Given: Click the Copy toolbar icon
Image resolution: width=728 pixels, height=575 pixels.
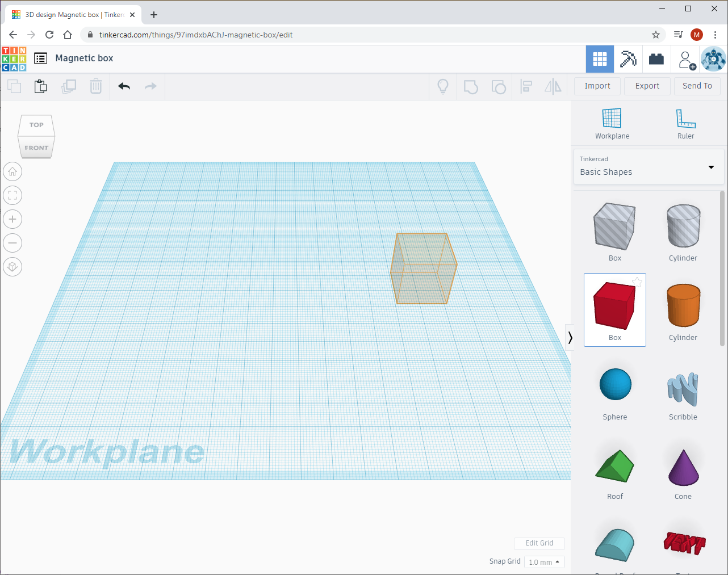Looking at the screenshot, I should pos(14,86).
